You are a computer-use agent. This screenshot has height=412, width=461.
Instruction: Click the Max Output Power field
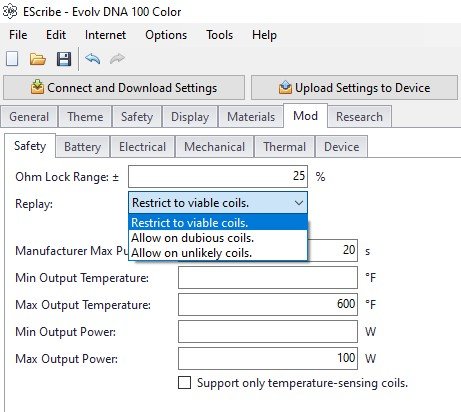[x=268, y=358]
